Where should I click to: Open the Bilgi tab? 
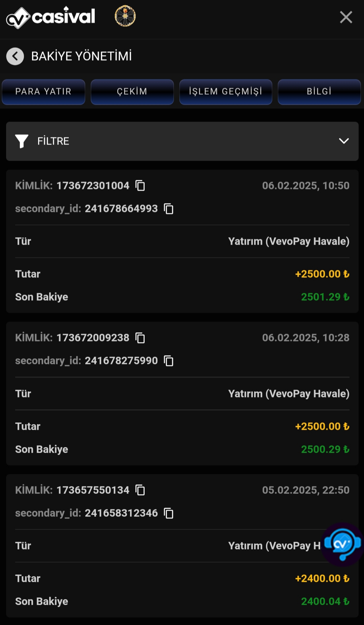point(319,92)
